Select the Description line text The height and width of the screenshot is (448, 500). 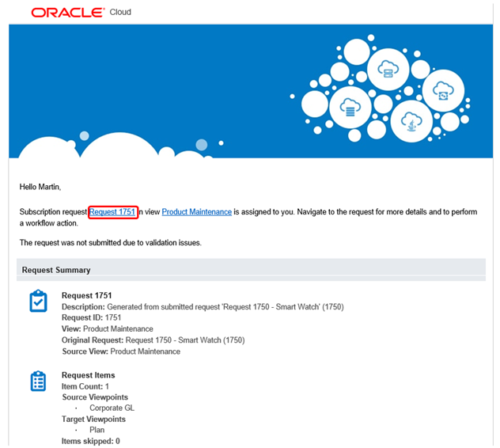click(203, 306)
